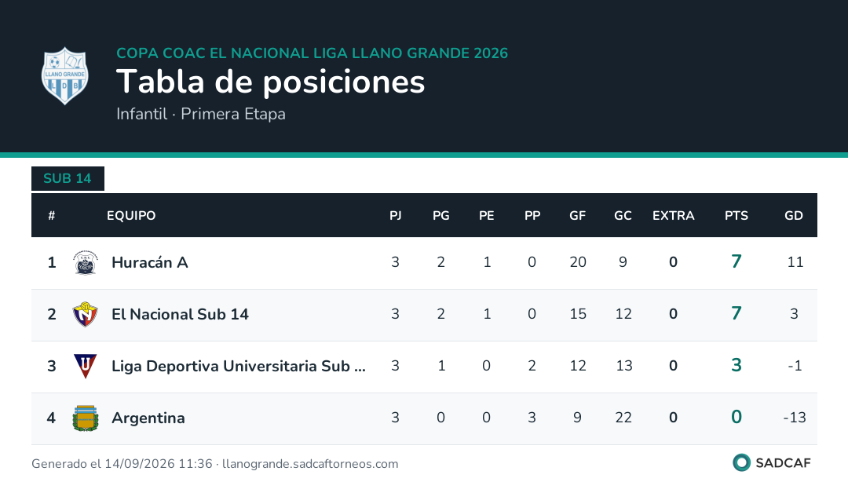Click the Llano Grande league crest logo

(x=65, y=75)
